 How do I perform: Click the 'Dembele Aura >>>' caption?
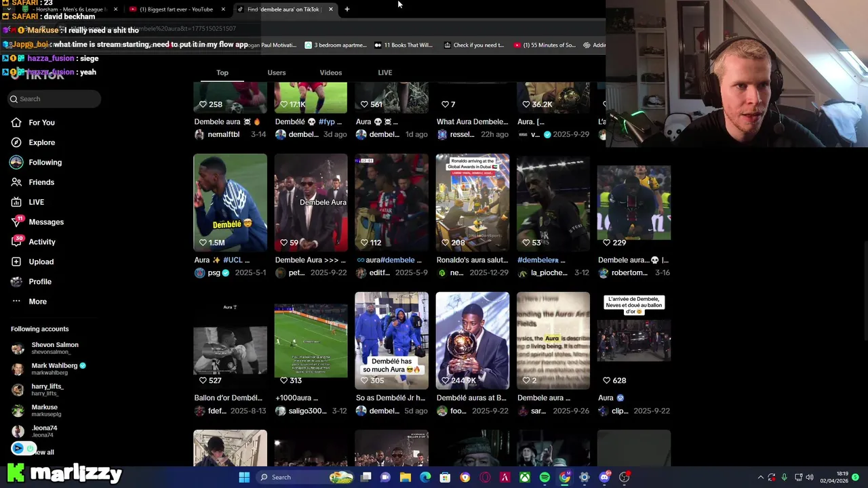click(x=310, y=260)
